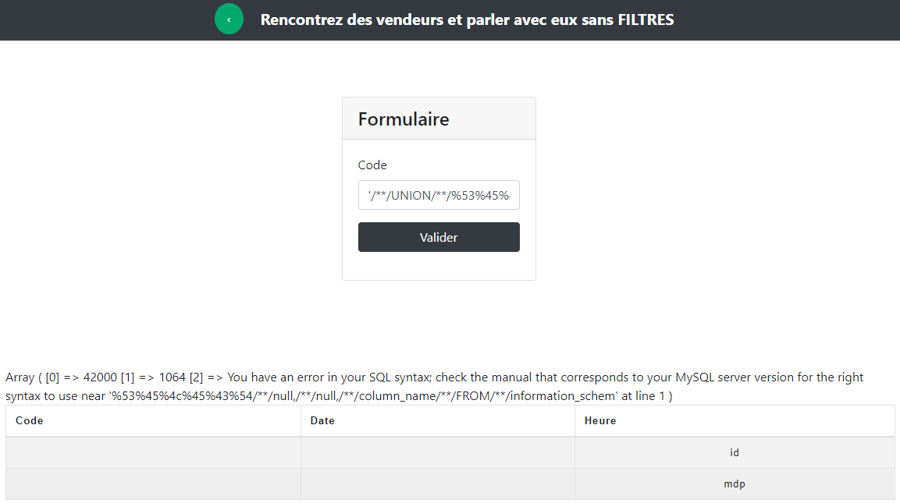Click blank area below the Valider button
900x503 pixels.
(439, 267)
